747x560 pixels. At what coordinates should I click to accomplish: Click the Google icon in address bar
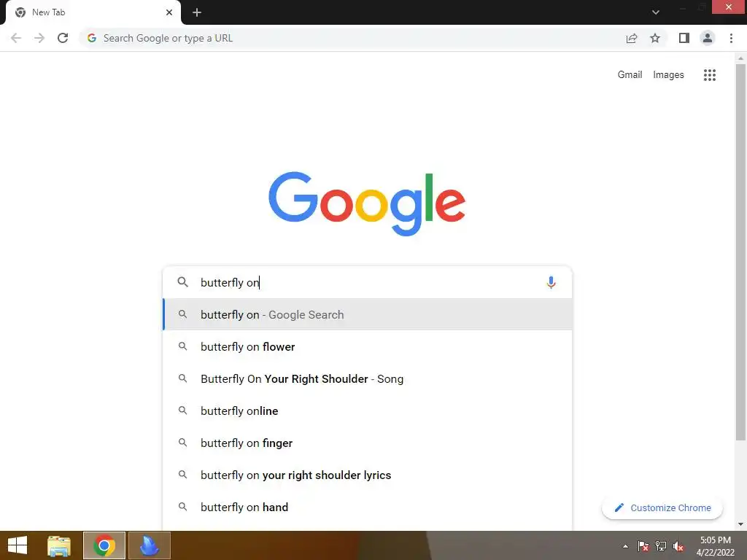92,38
